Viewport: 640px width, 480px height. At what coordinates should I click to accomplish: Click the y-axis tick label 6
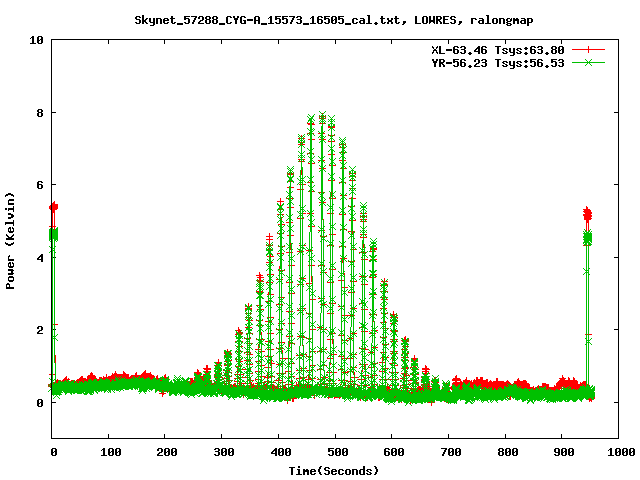pyautogui.click(x=40, y=185)
